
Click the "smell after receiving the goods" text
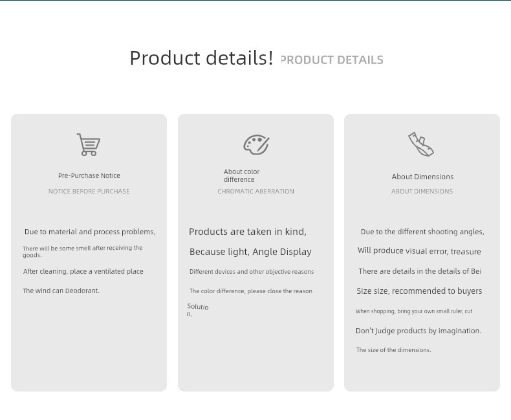83,251
